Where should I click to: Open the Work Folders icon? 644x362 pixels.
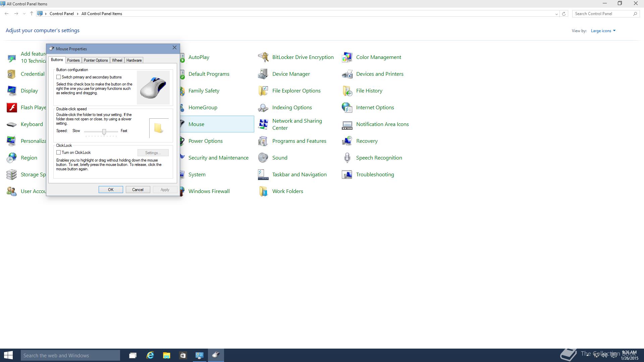click(263, 191)
